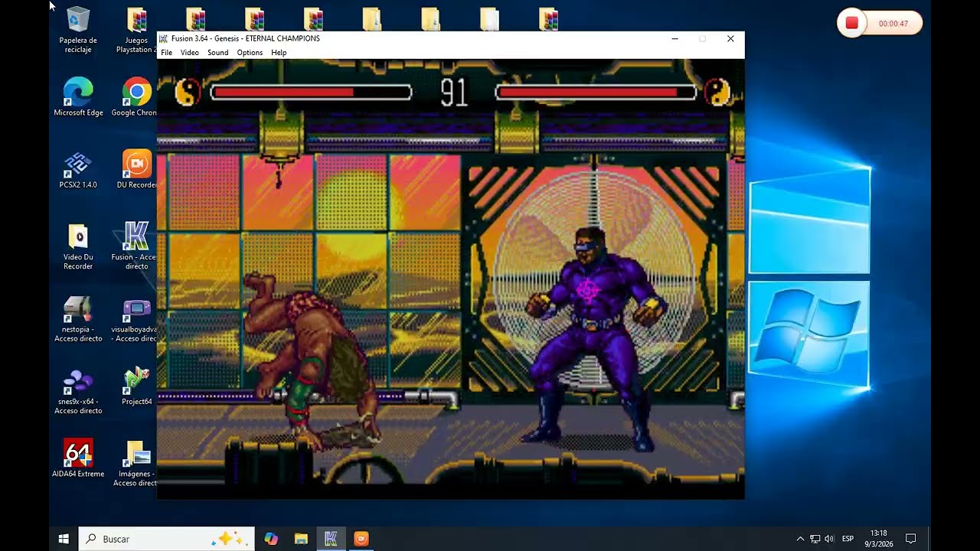Open the last archive icon in the desktop top row
Viewport: 980px width, 551px height.
549,20
